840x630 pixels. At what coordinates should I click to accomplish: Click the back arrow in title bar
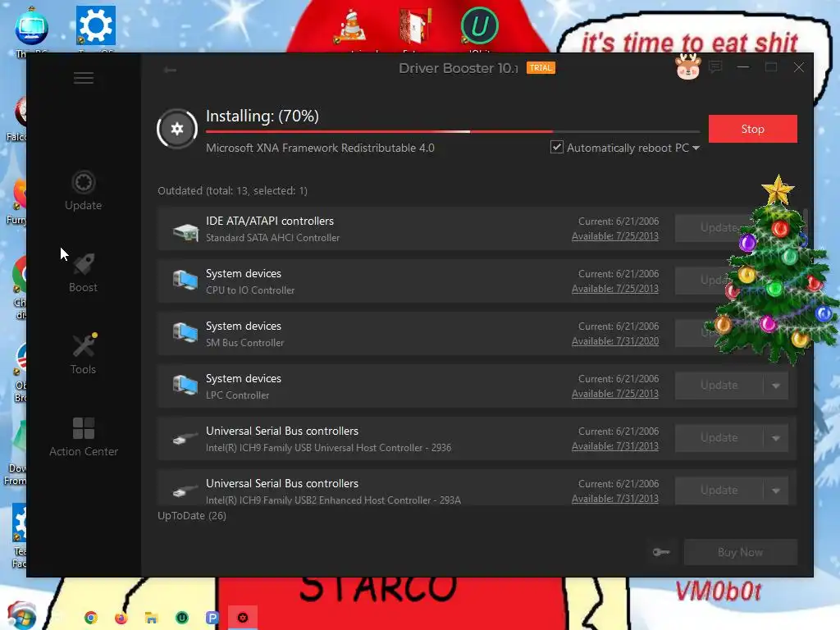point(171,70)
